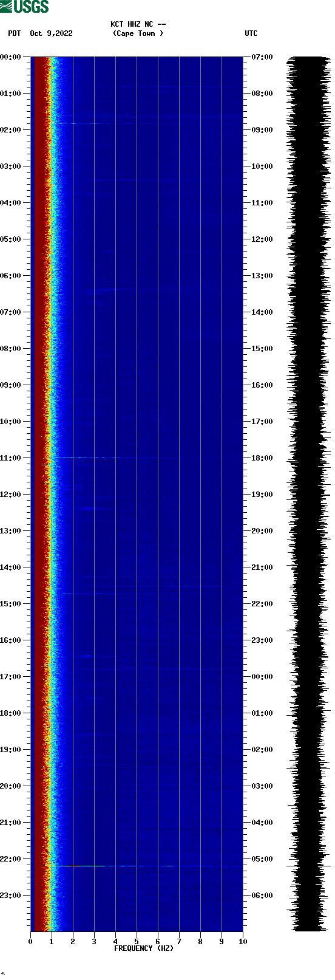Click PDT time label '13:00'
The width and height of the screenshot is (335, 980).
click(11, 531)
